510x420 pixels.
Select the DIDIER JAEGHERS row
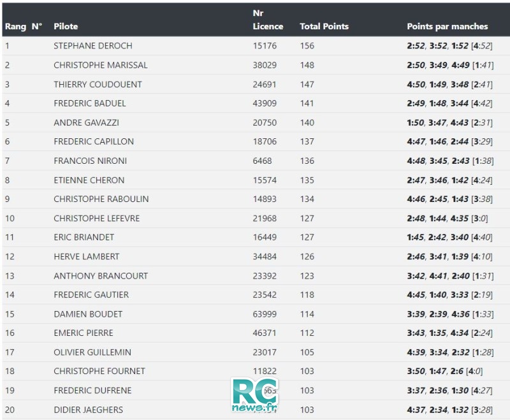(255, 410)
